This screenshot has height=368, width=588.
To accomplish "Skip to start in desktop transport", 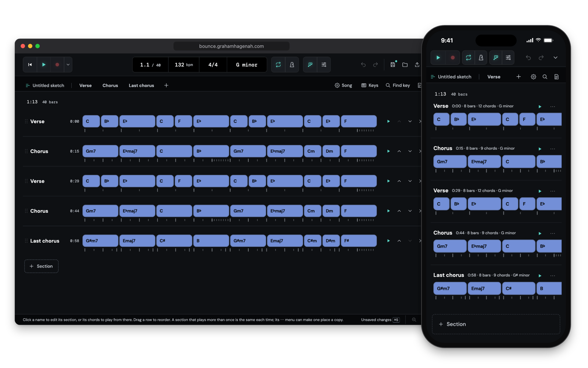I will pos(30,65).
